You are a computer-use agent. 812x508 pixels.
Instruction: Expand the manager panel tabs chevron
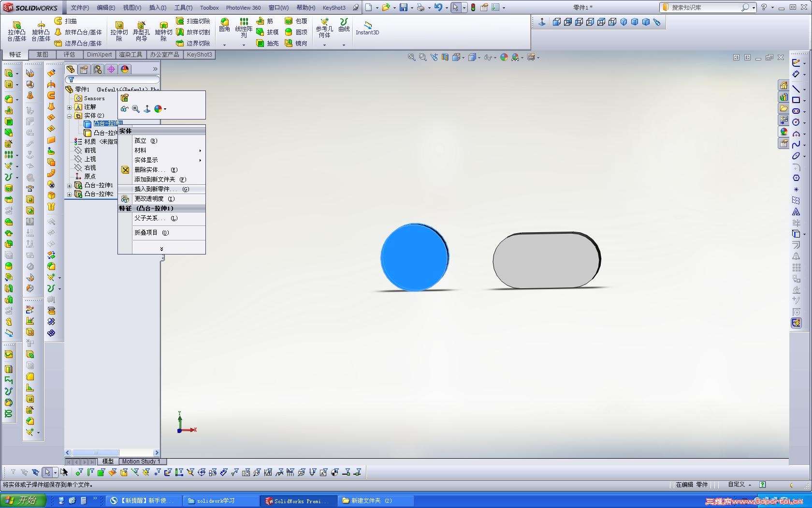pyautogui.click(x=155, y=69)
